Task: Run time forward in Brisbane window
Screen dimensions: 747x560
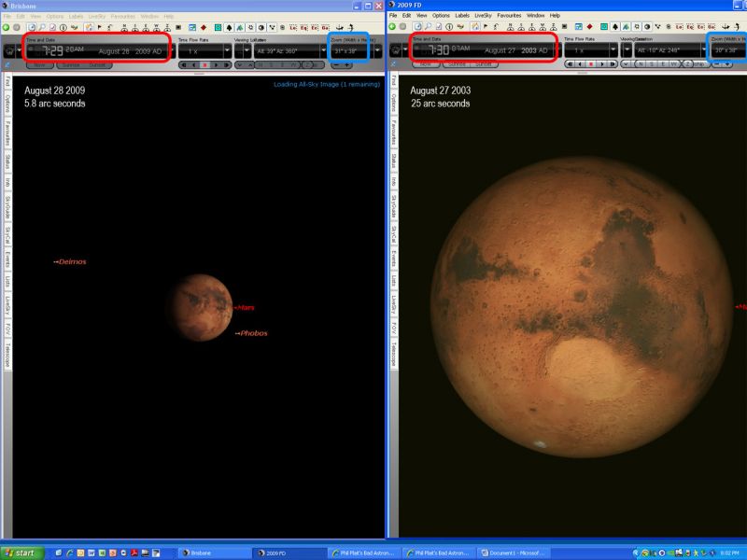Action: point(216,64)
